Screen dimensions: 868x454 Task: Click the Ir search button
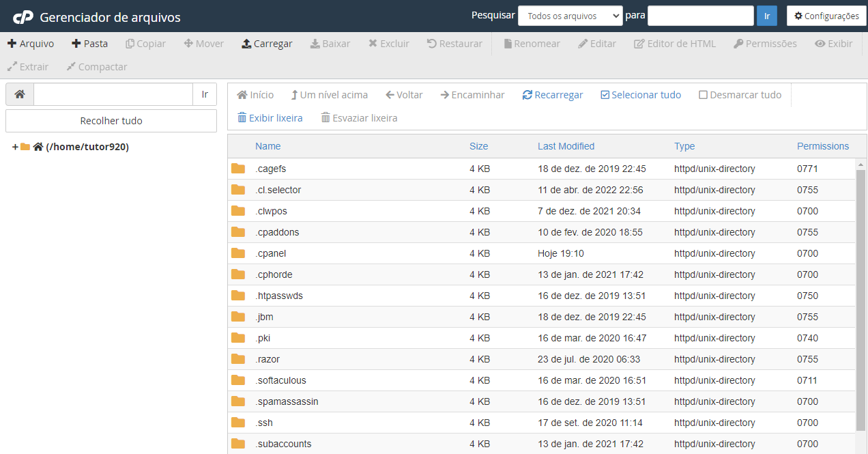click(x=766, y=15)
